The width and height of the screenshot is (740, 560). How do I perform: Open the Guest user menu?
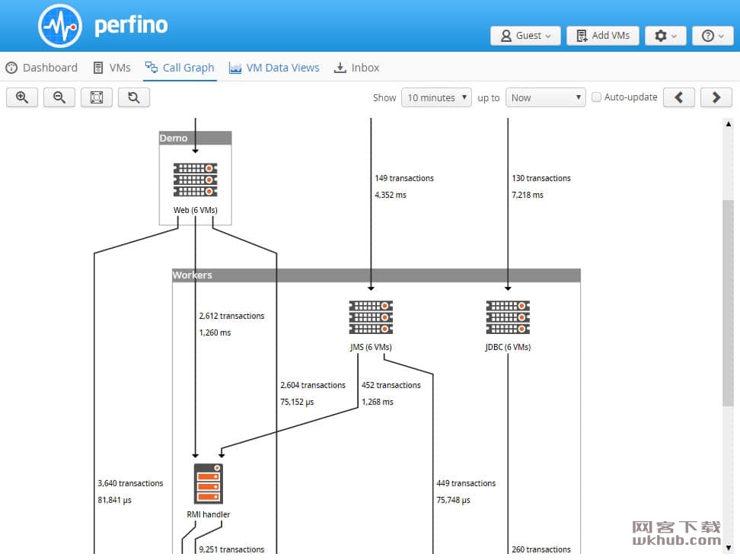point(525,36)
